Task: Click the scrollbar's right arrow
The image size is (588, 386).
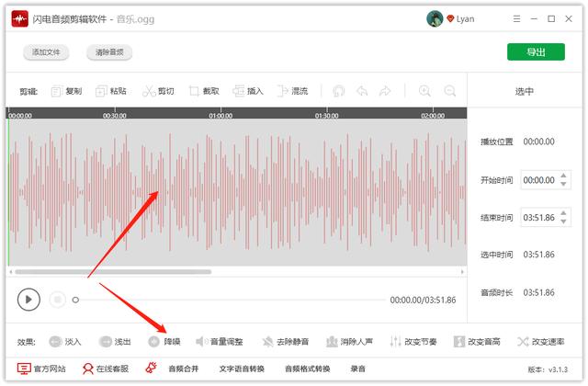Action: [x=462, y=272]
